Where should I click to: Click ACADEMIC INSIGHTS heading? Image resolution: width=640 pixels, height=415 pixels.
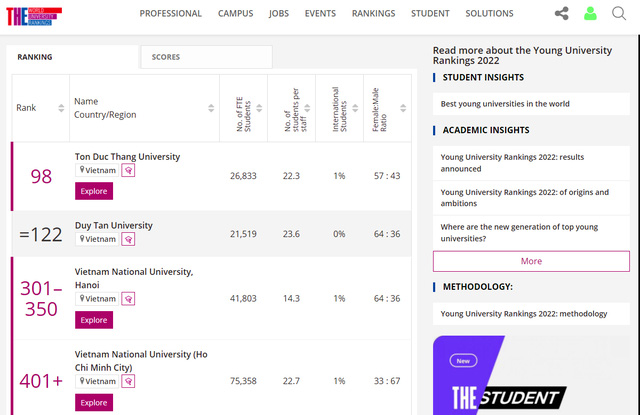(x=486, y=130)
